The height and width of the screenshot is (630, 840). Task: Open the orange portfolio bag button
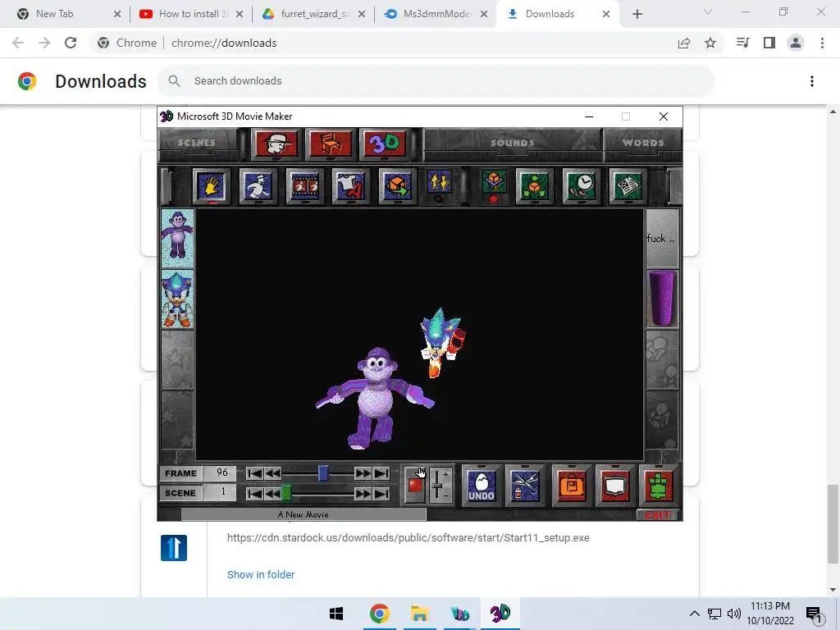(x=572, y=486)
